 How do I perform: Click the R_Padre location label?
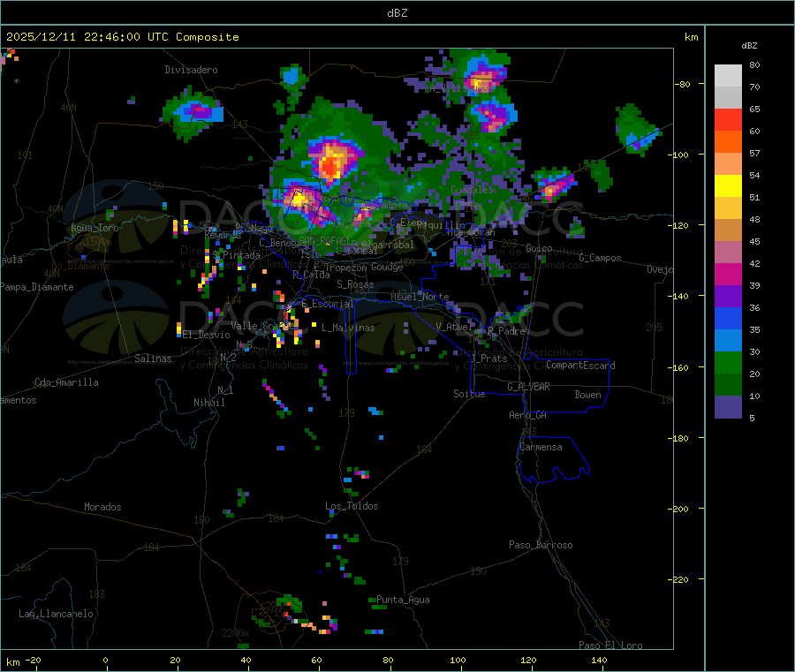(x=506, y=331)
